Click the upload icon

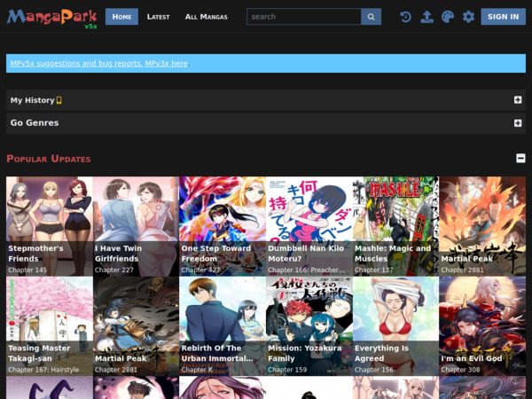[426, 17]
